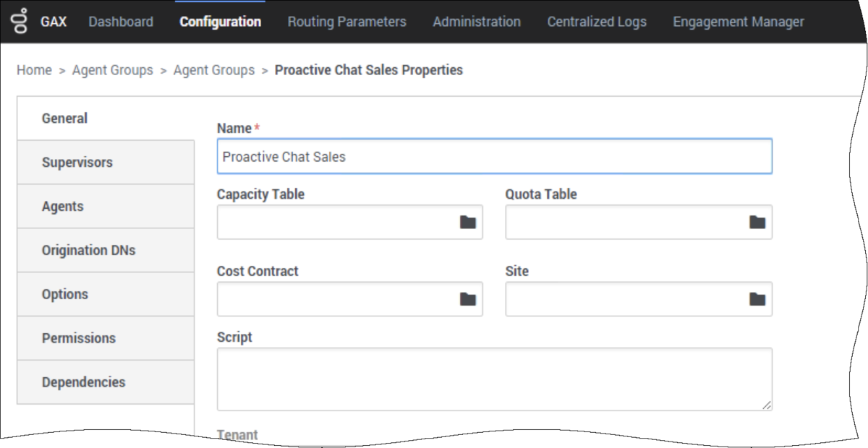Click the second Agent Groups breadcrumb link
The height and width of the screenshot is (448, 868).
pyautogui.click(x=214, y=70)
